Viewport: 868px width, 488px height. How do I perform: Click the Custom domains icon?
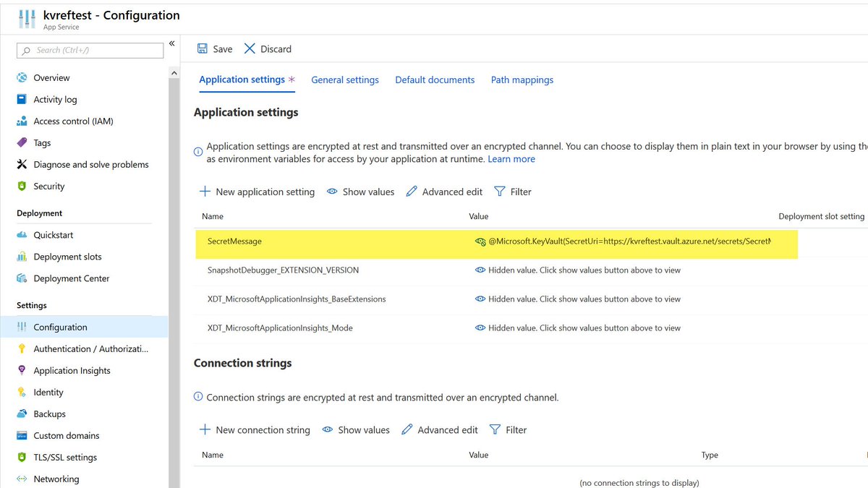click(21, 435)
